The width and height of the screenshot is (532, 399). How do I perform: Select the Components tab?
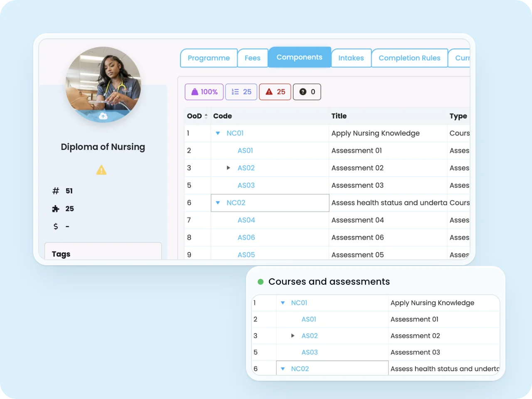click(299, 57)
